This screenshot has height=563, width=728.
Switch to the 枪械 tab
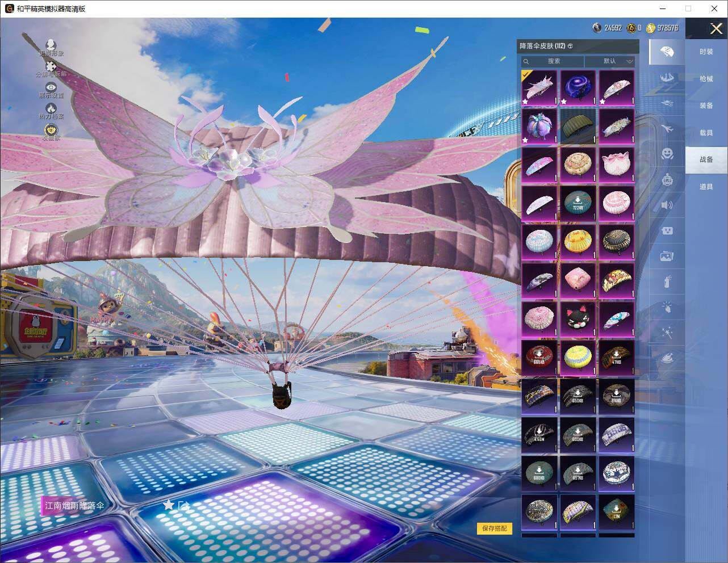[x=706, y=79]
